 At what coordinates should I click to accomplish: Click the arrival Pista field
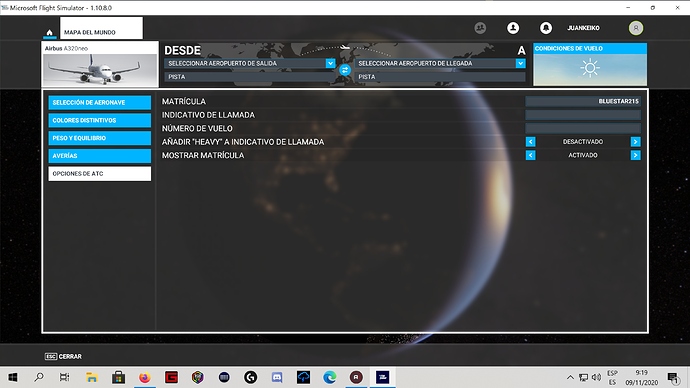[440, 77]
